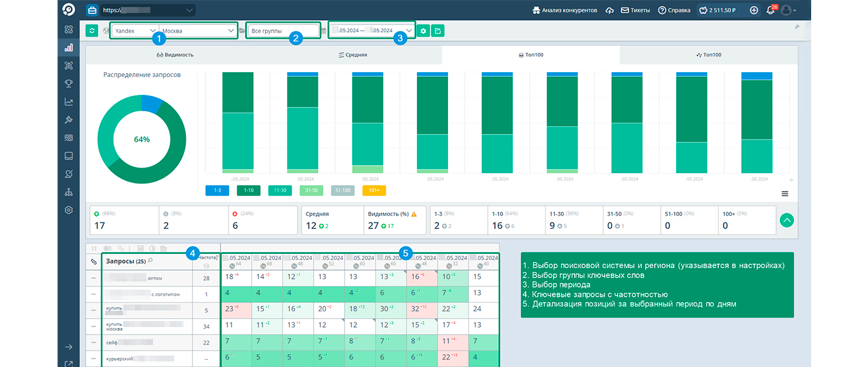Open the sidebar settings gear icon

click(x=68, y=210)
